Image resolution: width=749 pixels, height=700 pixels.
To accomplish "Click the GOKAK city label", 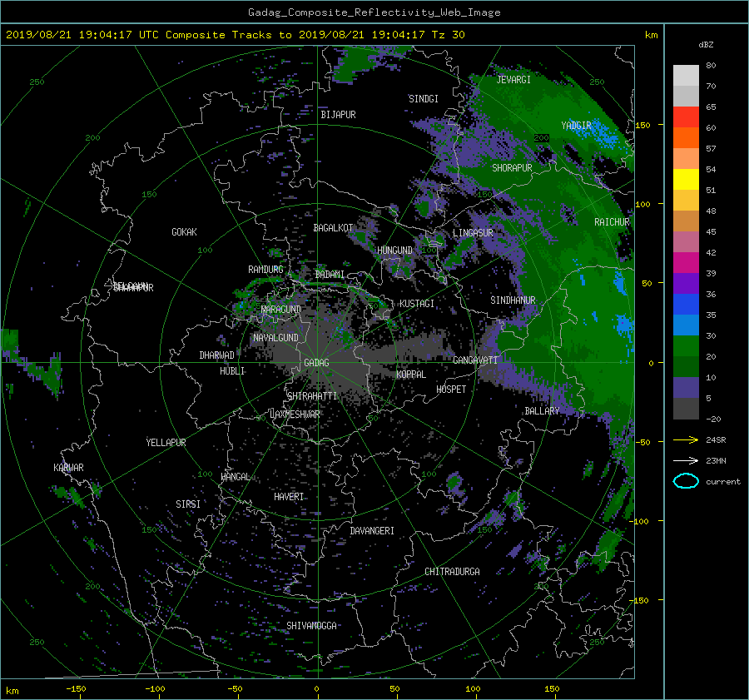I will pyautogui.click(x=185, y=231).
